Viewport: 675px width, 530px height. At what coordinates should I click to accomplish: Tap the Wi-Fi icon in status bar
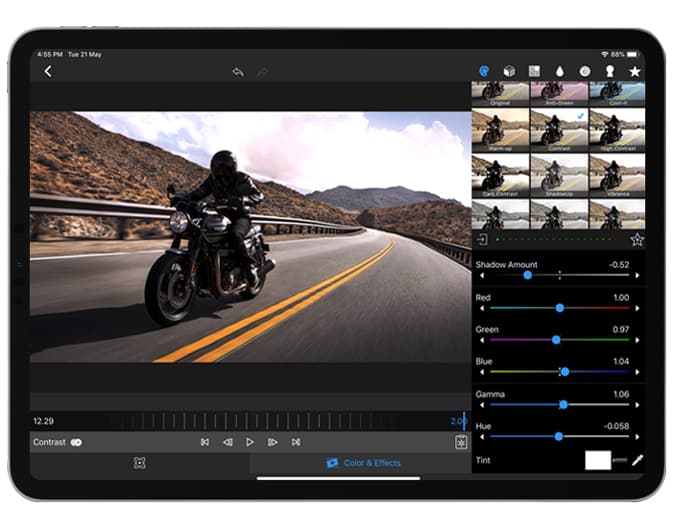coord(604,55)
